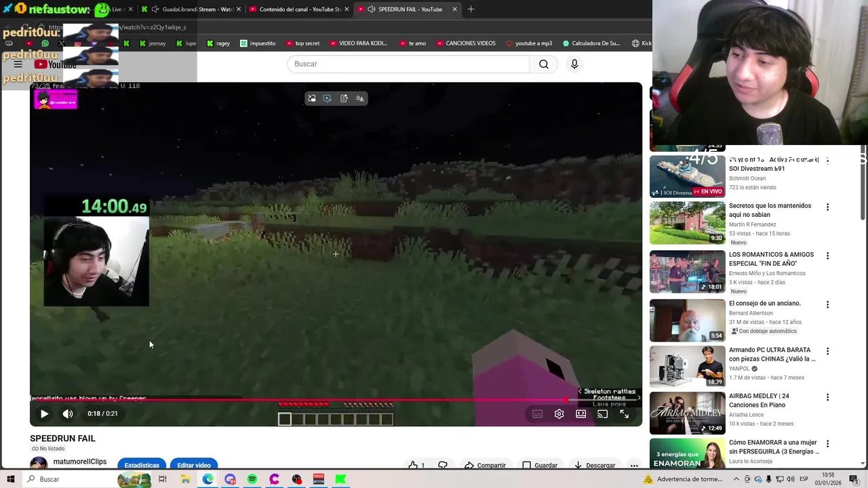
Task: Open the ESP language indicator
Action: [804, 479]
